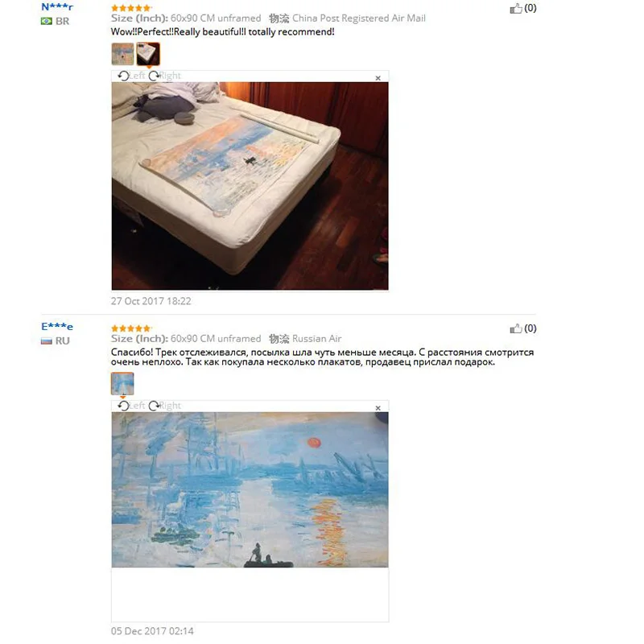The height and width of the screenshot is (644, 644).
Task: Click Russia flag next to RU
Action: click(47, 341)
